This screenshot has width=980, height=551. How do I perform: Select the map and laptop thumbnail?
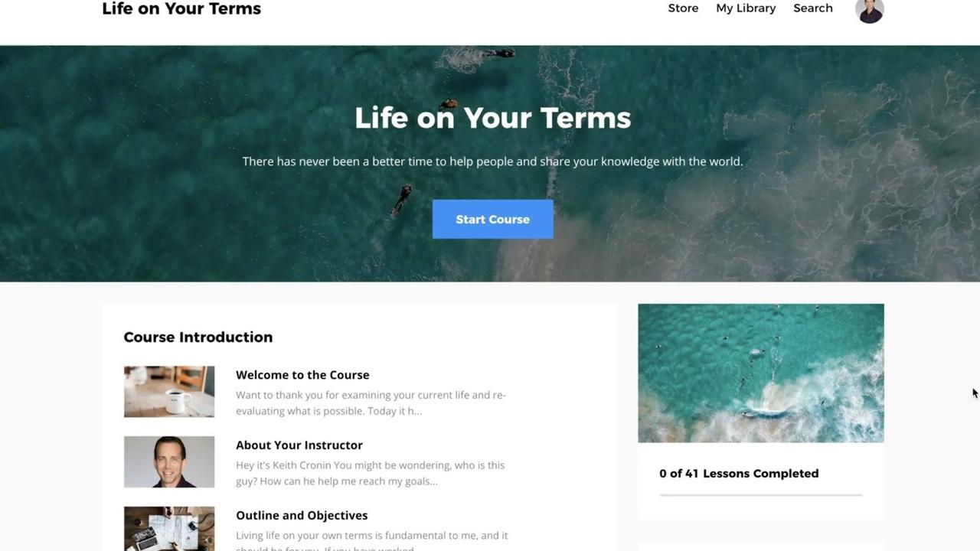pos(169,529)
